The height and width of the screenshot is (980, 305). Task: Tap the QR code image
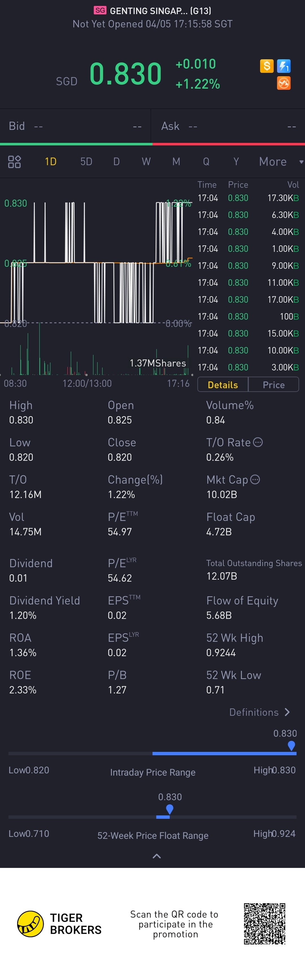pos(264,923)
